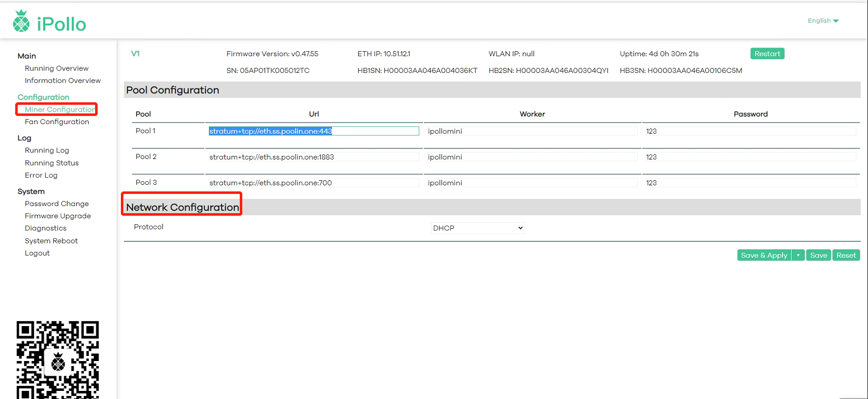Click the Reset button
The width and height of the screenshot is (868, 399).
click(846, 255)
